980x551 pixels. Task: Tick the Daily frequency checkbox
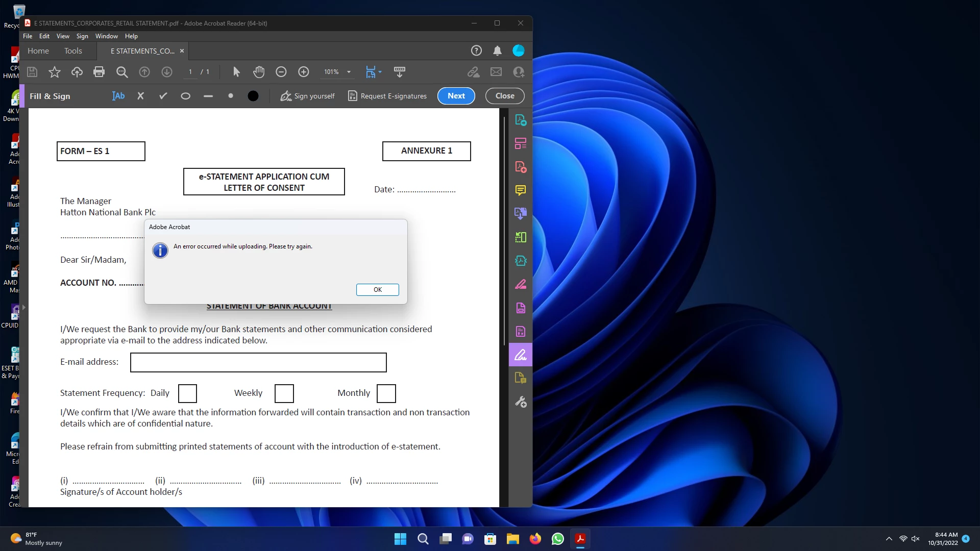(x=187, y=393)
